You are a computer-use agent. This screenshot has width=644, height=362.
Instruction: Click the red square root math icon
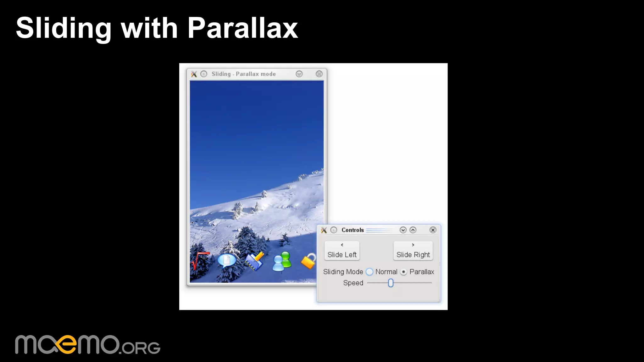[199, 261]
